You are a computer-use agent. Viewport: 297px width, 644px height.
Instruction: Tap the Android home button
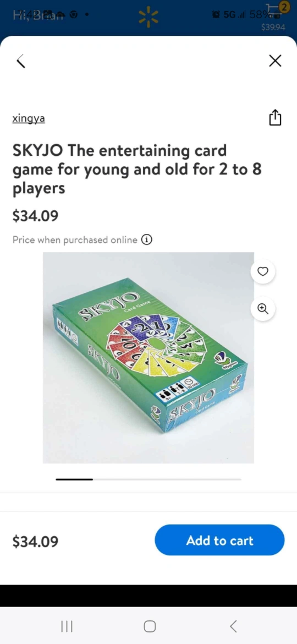[x=150, y=626]
